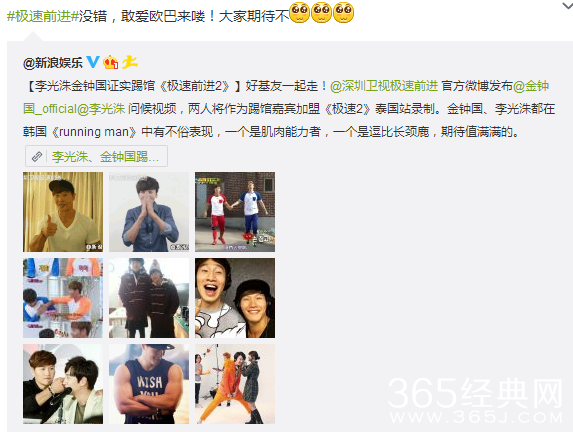573x432 pixels.
Task: Open thumbnail of two men holding hands outdoors
Action: (x=235, y=212)
